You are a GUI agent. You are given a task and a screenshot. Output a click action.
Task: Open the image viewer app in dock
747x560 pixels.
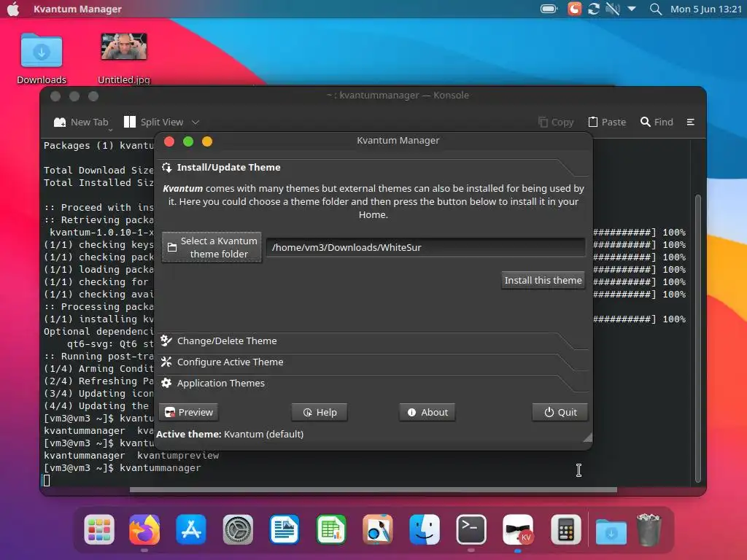(x=378, y=529)
